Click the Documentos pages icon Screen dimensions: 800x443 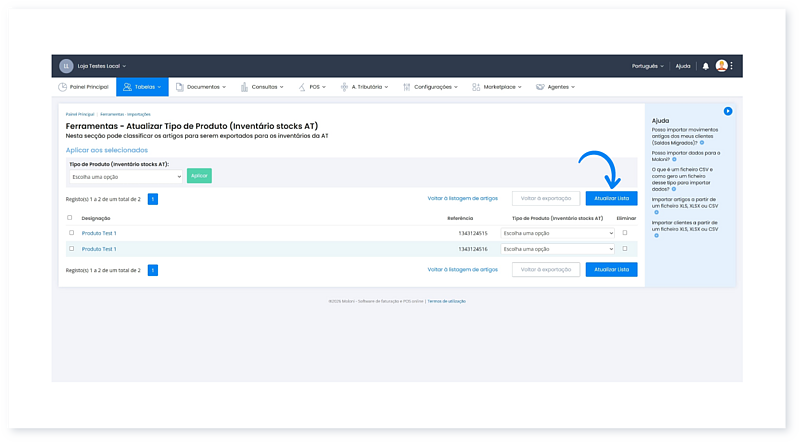tap(180, 87)
